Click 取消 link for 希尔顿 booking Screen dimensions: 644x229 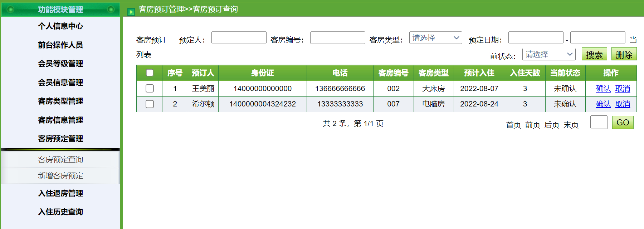tap(623, 104)
